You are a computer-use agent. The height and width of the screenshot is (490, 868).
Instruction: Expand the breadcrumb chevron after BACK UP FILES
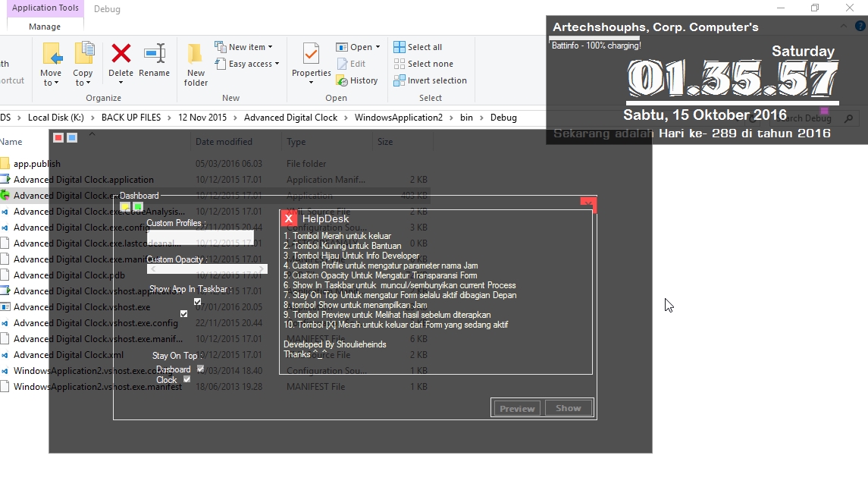tap(169, 118)
